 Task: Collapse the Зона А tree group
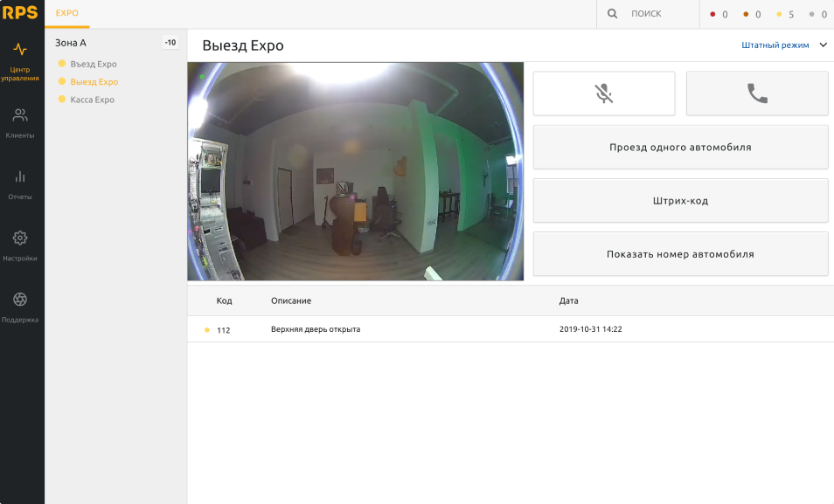pos(71,43)
